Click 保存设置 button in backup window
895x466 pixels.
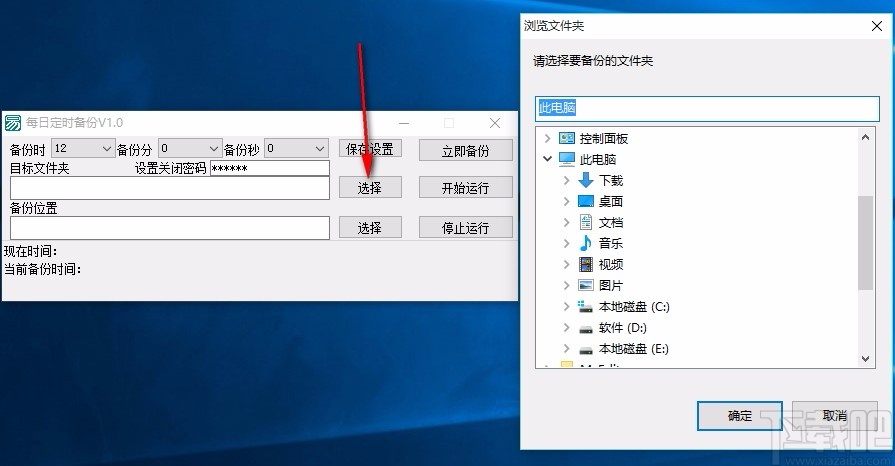[370, 149]
